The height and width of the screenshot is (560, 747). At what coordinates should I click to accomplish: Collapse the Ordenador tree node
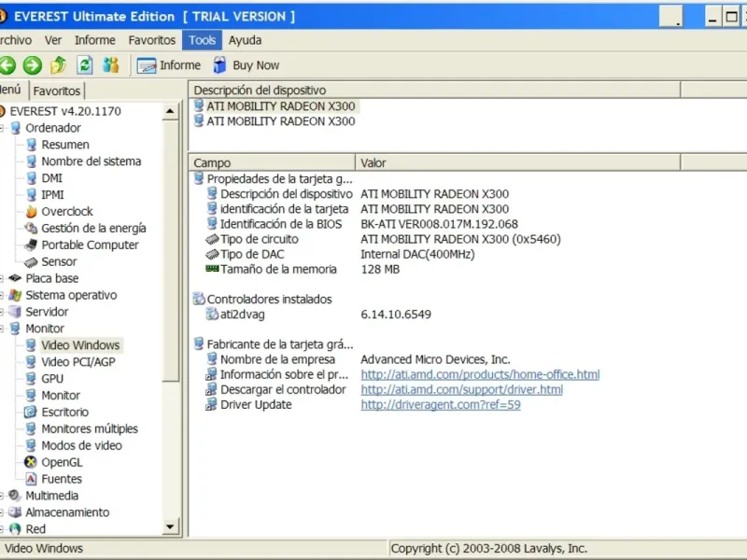pyautogui.click(x=2, y=128)
